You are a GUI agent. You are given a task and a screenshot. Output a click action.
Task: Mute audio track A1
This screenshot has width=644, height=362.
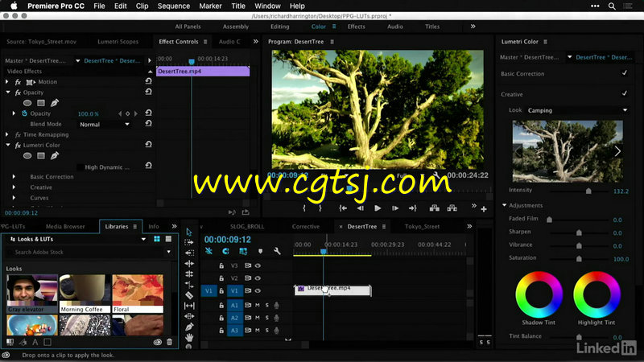click(258, 305)
